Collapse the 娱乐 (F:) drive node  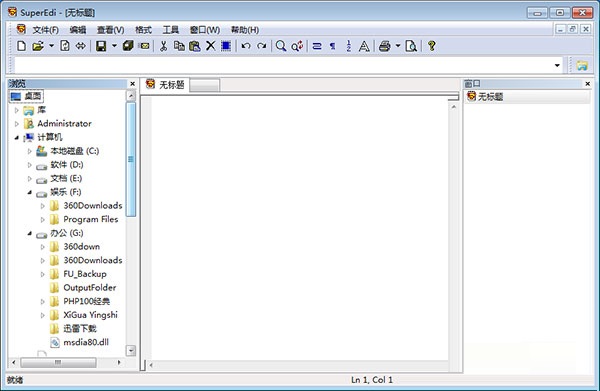29,192
